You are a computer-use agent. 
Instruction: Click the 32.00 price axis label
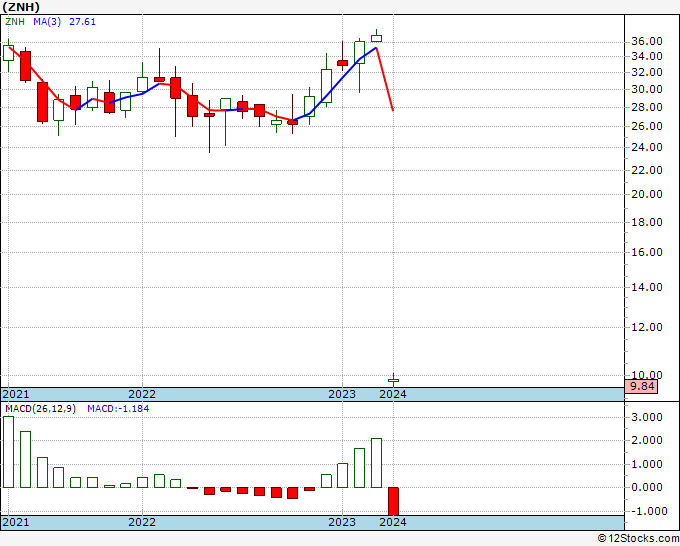[x=647, y=72]
